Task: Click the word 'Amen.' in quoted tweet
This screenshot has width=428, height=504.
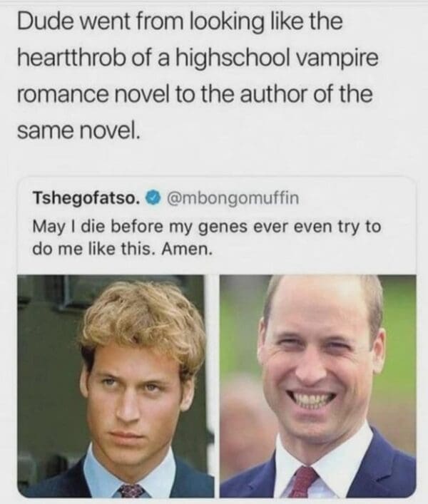Action: [187, 249]
